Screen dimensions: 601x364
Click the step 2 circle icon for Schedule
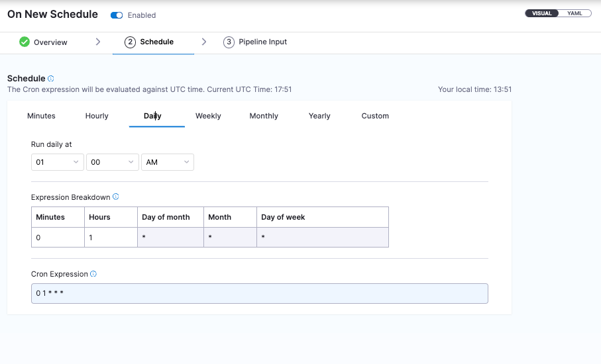click(130, 42)
